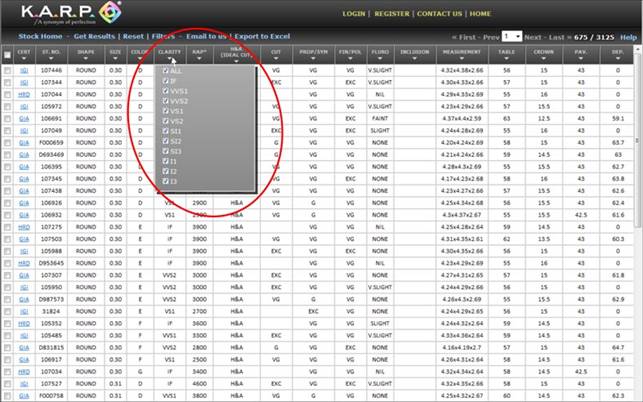Viewport: 643px width, 402px height.
Task: Open the page number dropdown
Action: [512, 35]
